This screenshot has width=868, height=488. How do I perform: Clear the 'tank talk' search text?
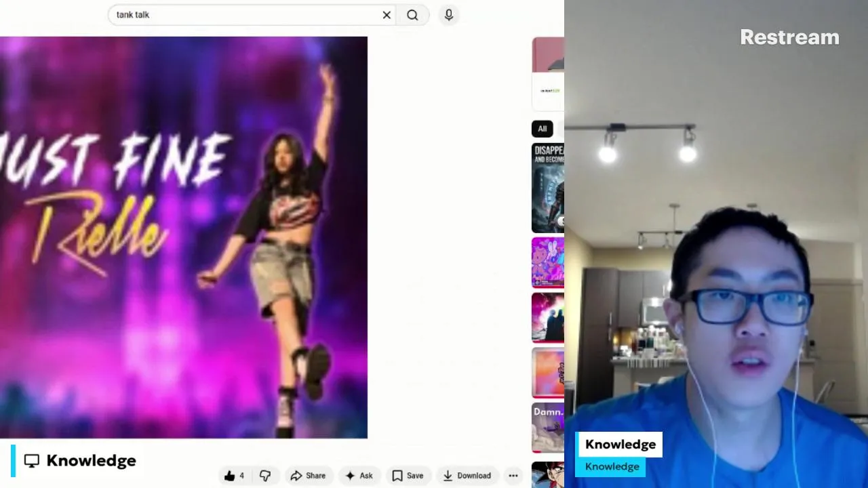coord(387,15)
